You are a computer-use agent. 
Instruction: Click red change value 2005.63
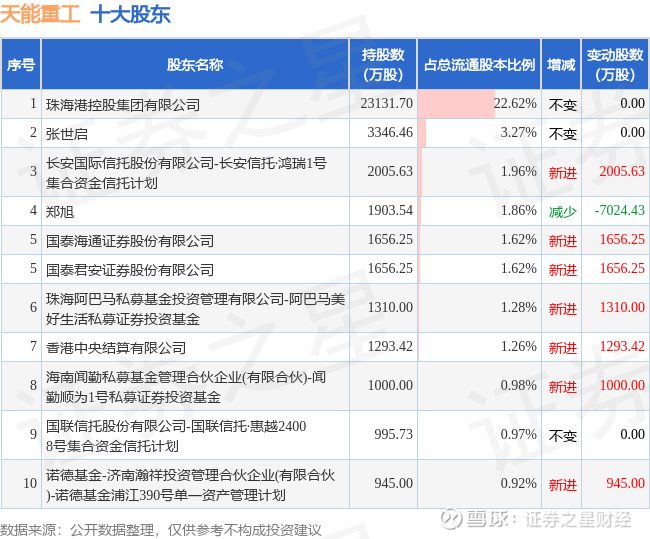622,171
